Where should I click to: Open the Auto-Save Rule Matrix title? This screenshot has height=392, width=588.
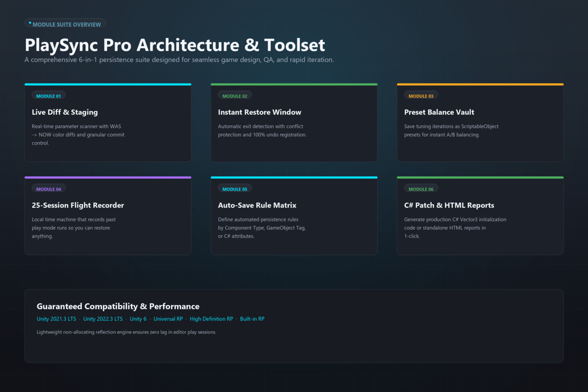[257, 205]
